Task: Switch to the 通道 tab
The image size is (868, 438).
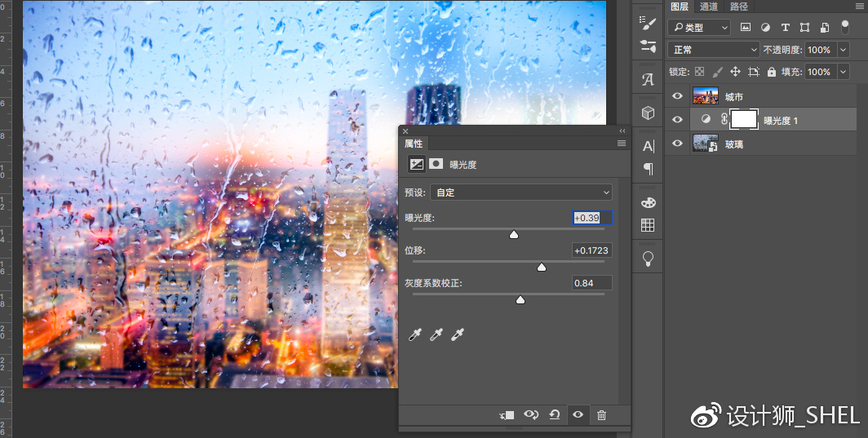Action: tap(709, 6)
